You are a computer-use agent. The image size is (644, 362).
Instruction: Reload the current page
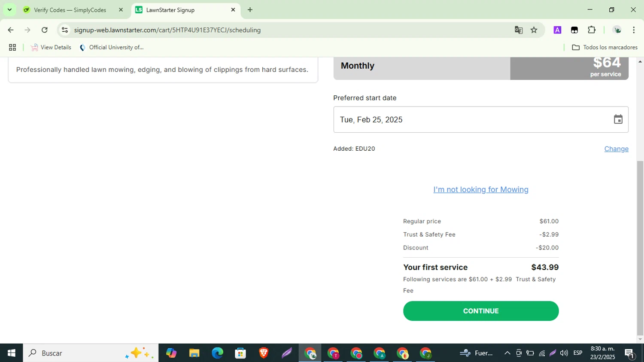click(45, 30)
